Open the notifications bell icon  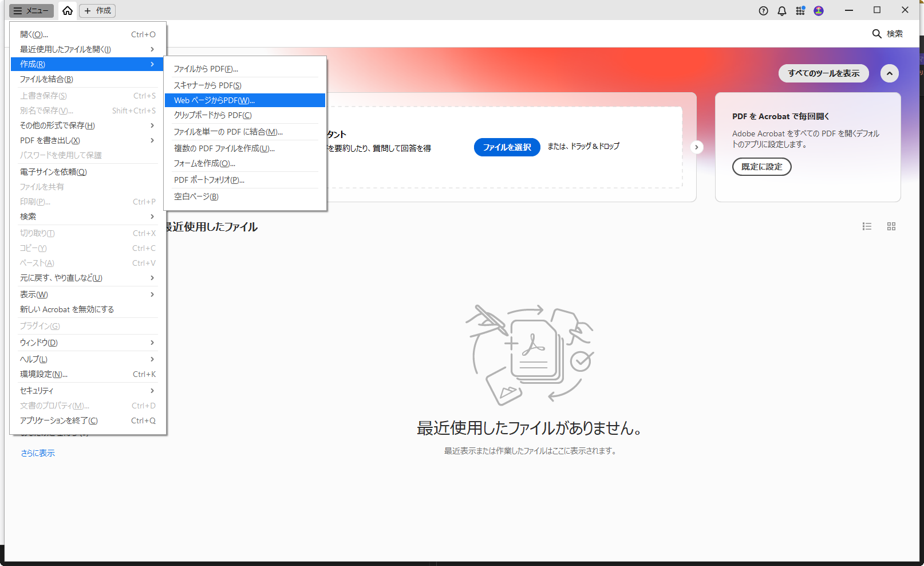point(781,11)
